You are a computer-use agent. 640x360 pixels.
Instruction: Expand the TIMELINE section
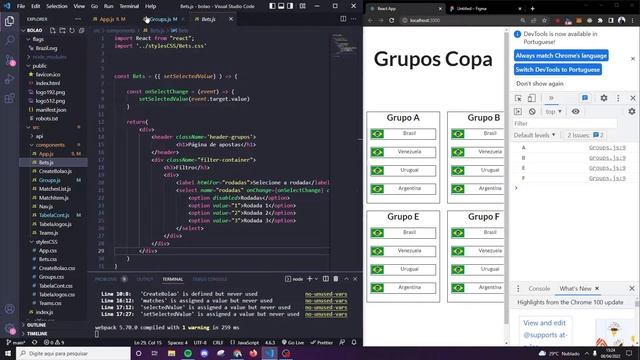click(37, 333)
